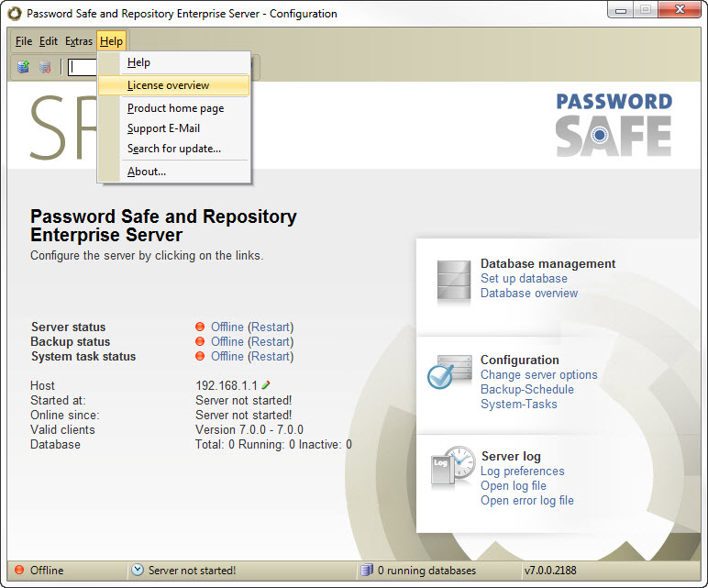Click Set up database link
This screenshot has height=588, width=708.
[x=524, y=278]
